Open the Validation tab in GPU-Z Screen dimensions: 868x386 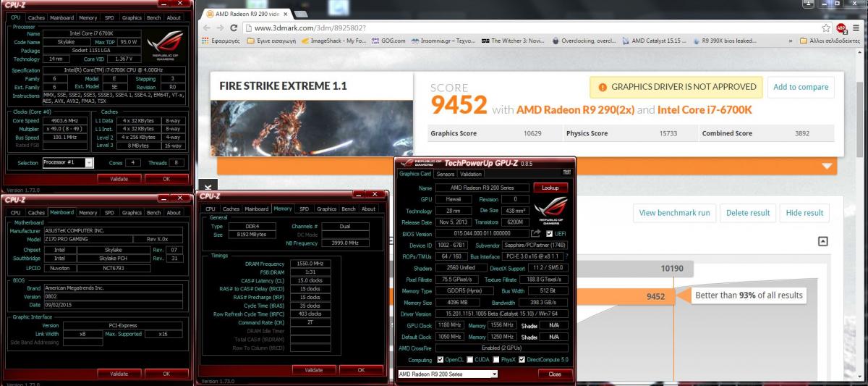(x=471, y=174)
